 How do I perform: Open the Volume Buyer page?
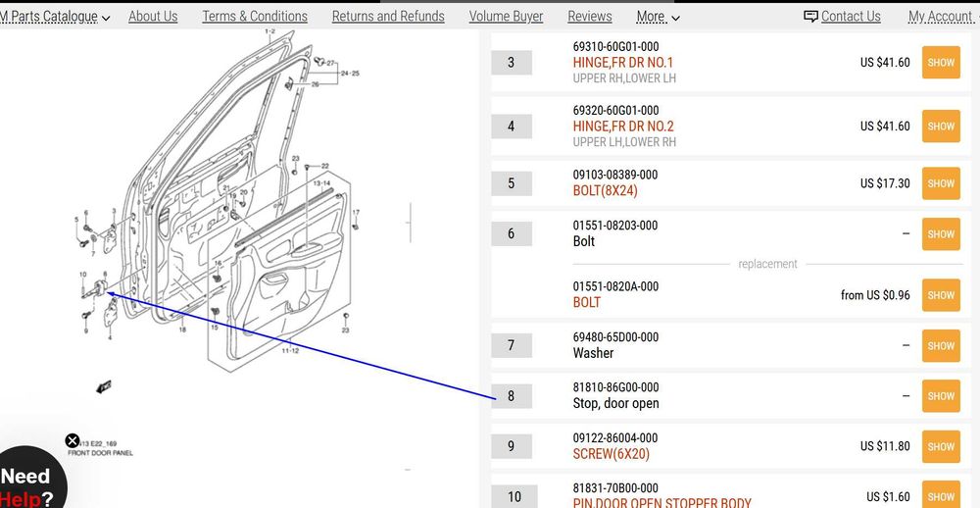pyautogui.click(x=506, y=17)
